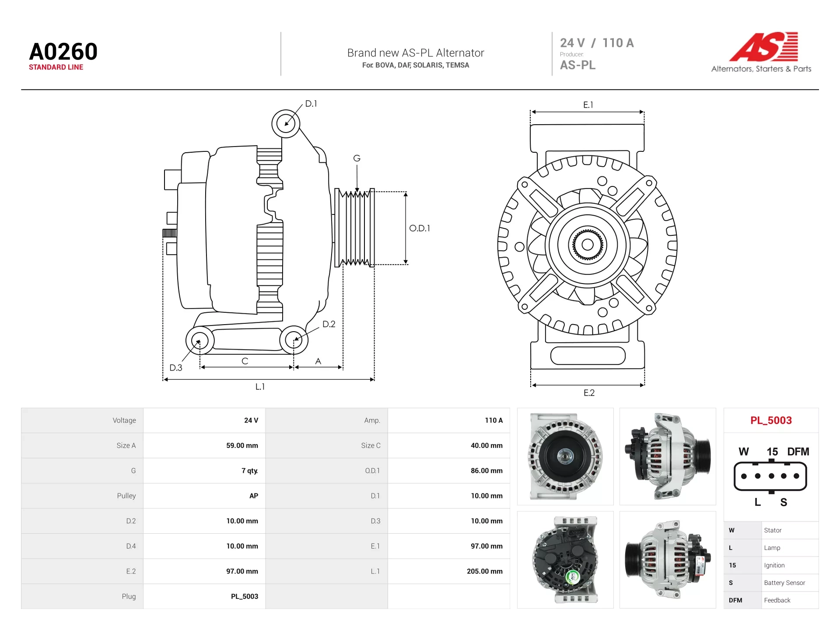The image size is (840, 630).
Task: Click the D.2 mounting hole label
Action: point(329,324)
